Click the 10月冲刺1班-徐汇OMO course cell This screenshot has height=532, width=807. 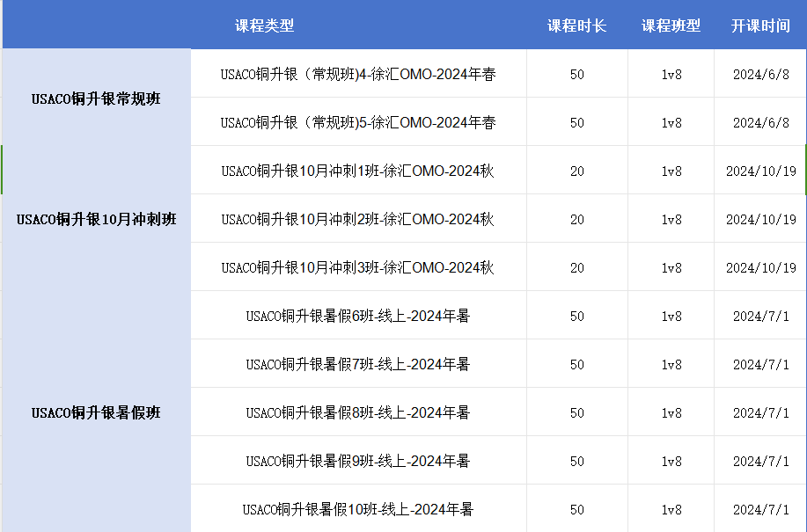(358, 171)
